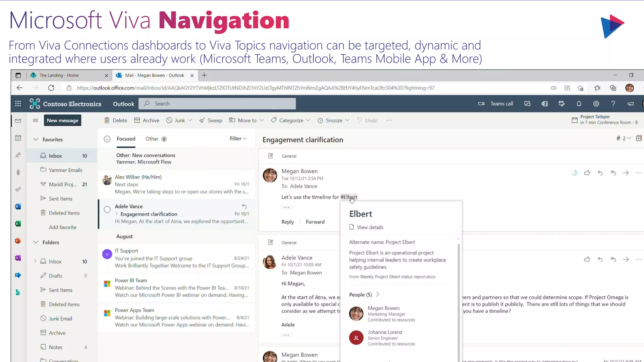Screen dimensions: 644x362
Task: Reply all on Megan Bowen's message
Action: [x=613, y=173]
